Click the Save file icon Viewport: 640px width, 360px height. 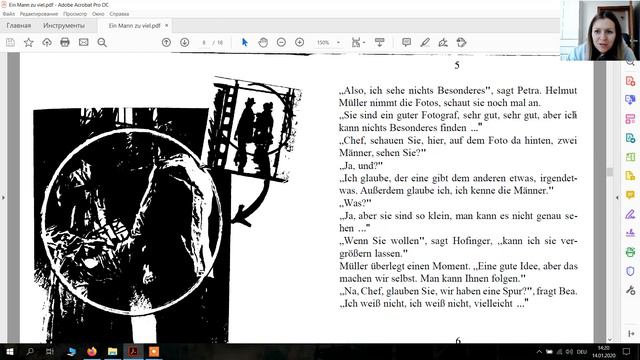coord(10,42)
